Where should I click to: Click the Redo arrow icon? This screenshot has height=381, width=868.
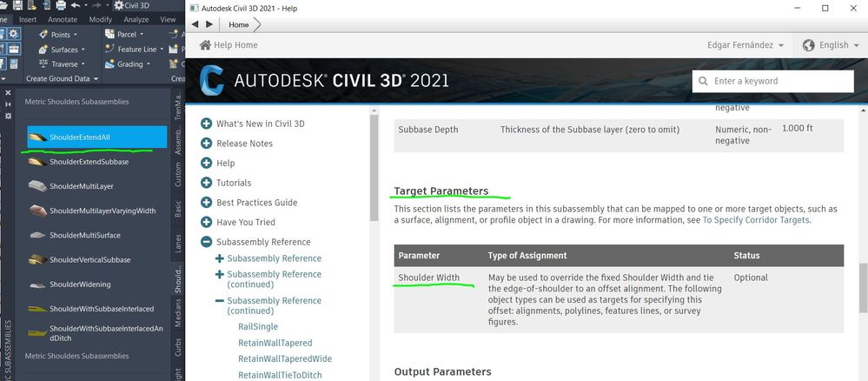click(x=96, y=5)
